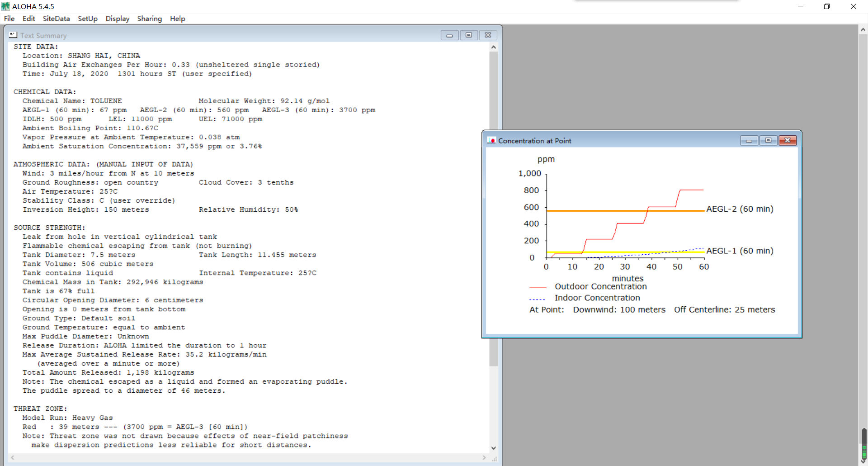868x466 pixels.
Task: Click the Molecular Weight: 92.14 g/mol text
Action: [x=264, y=101]
